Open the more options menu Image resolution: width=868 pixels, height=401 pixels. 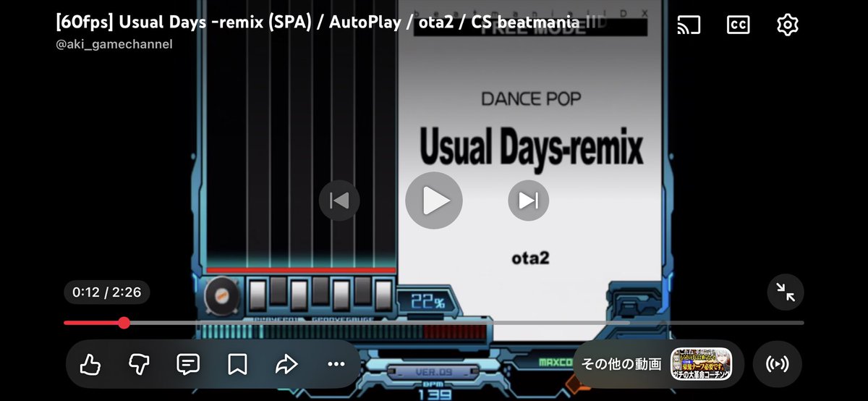tap(336, 364)
